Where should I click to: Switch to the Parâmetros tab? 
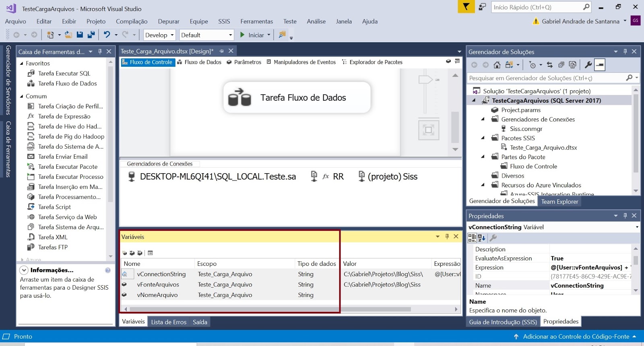click(x=244, y=62)
